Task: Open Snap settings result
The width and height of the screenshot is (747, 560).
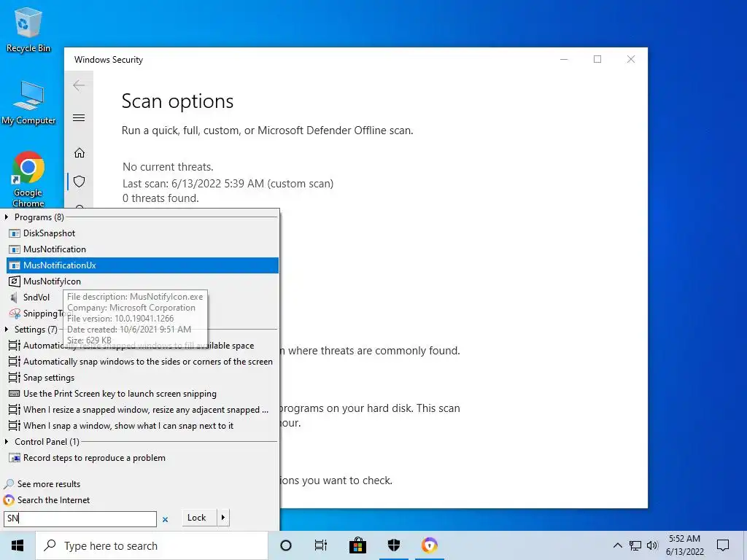Action: point(142,378)
